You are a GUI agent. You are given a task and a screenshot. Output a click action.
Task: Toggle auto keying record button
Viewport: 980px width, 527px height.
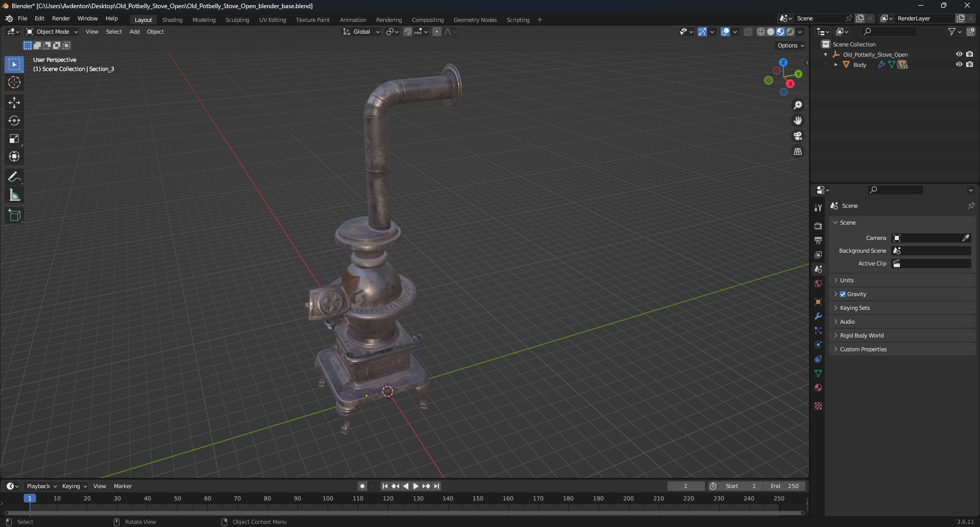[362, 486]
